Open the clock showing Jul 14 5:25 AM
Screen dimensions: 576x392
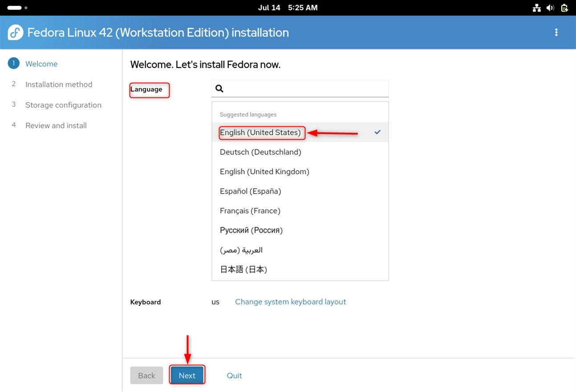coord(288,8)
